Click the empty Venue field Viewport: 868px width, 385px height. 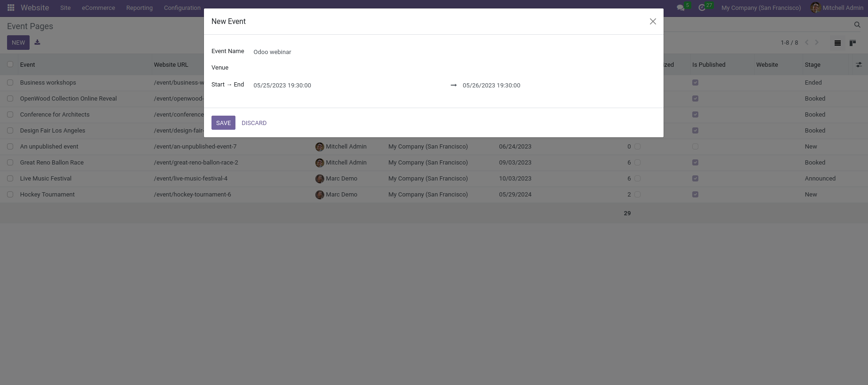[x=454, y=68]
